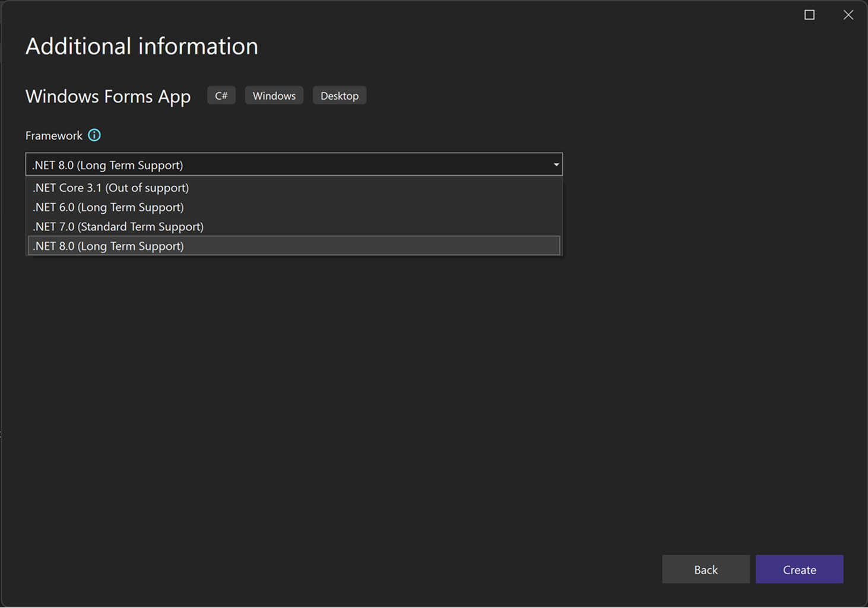Click the Back button

click(706, 569)
